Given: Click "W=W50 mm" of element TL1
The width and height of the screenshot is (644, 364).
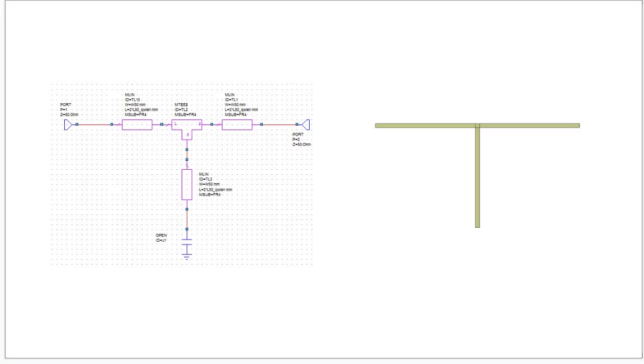Looking at the screenshot, I should click(235, 104).
